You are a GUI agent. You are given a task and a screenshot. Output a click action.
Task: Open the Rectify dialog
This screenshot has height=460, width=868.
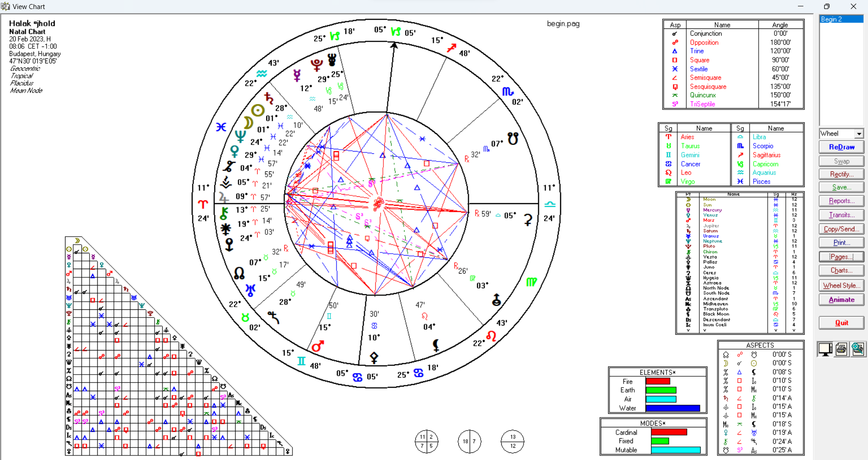point(841,174)
